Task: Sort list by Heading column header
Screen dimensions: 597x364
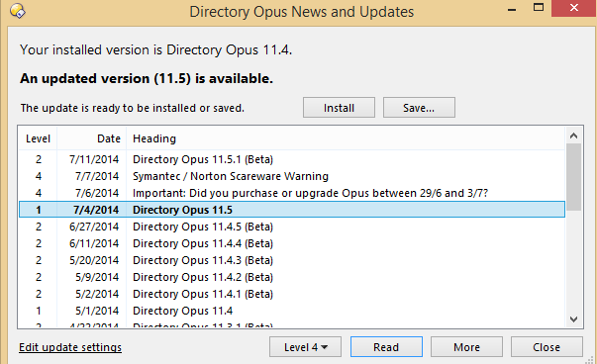Action: click(x=346, y=138)
